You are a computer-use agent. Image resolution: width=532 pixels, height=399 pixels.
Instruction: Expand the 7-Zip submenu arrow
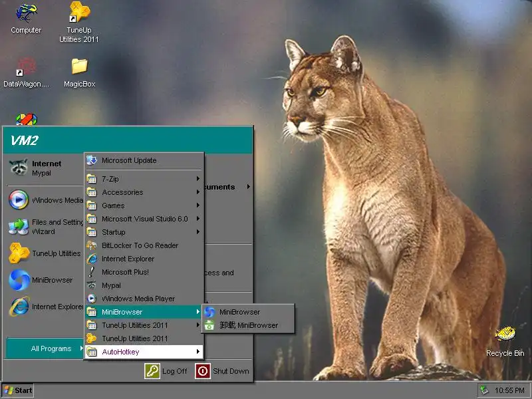pos(198,178)
